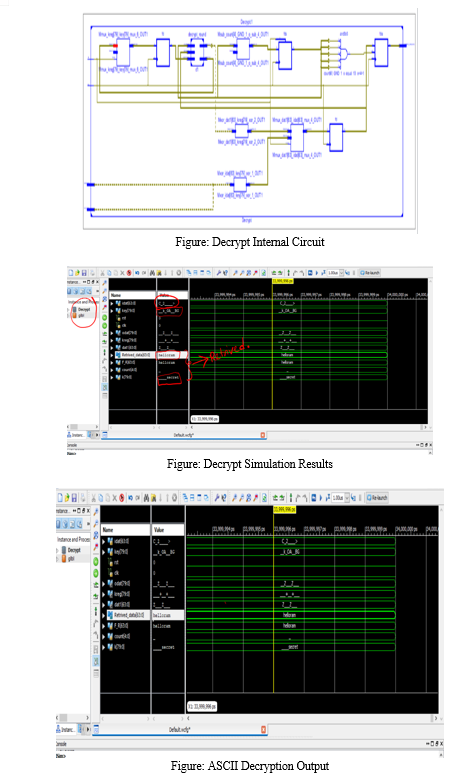460x781 pixels.
Task: Select Default.wcfg tab in ASCII Decryption Output window
Action: (182, 730)
